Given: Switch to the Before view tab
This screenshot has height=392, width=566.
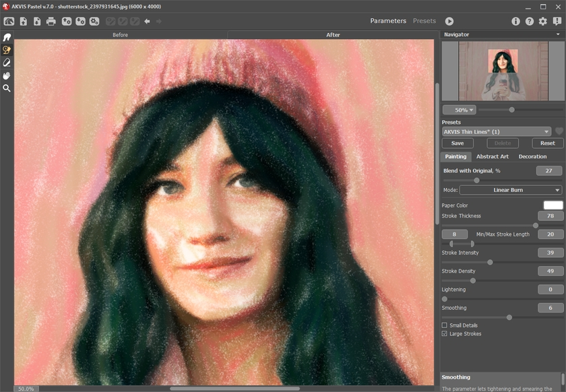Looking at the screenshot, I should click(x=121, y=35).
